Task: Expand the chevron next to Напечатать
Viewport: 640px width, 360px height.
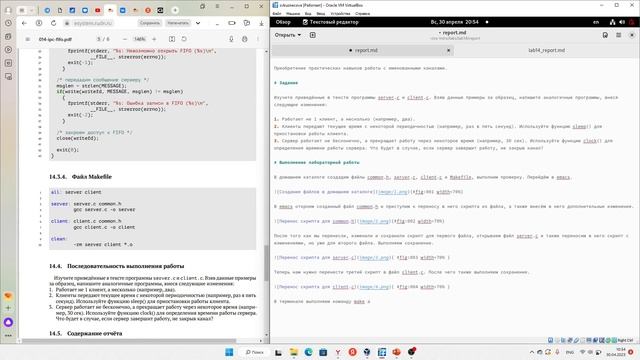Action: (x=198, y=23)
